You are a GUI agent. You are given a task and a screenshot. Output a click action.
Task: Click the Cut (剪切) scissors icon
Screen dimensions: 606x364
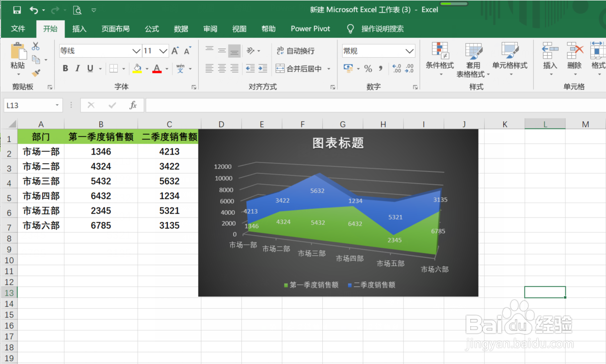tap(36, 44)
